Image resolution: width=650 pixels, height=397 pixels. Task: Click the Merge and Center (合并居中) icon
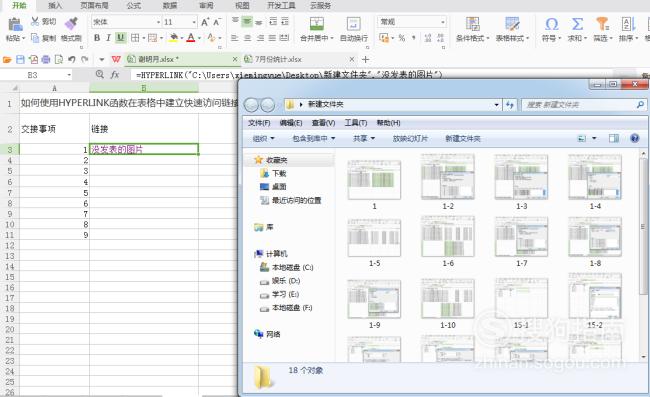(317, 24)
